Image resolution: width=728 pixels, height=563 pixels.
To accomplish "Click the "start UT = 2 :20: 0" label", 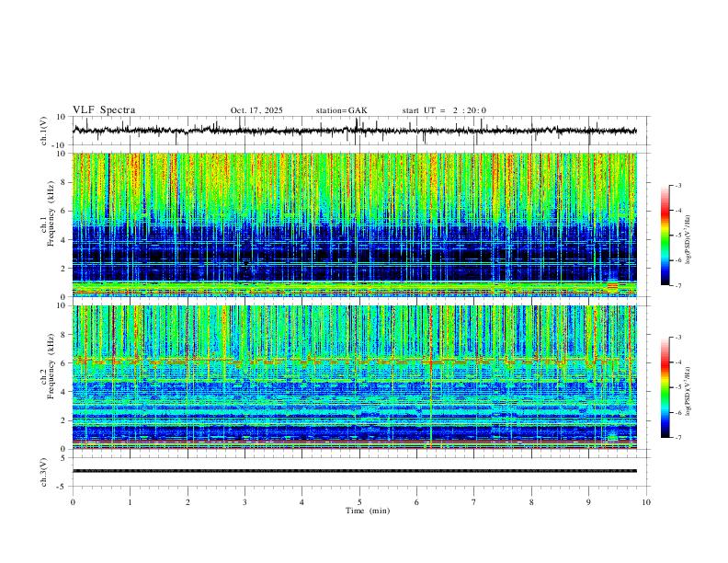I will pyautogui.click(x=444, y=110).
